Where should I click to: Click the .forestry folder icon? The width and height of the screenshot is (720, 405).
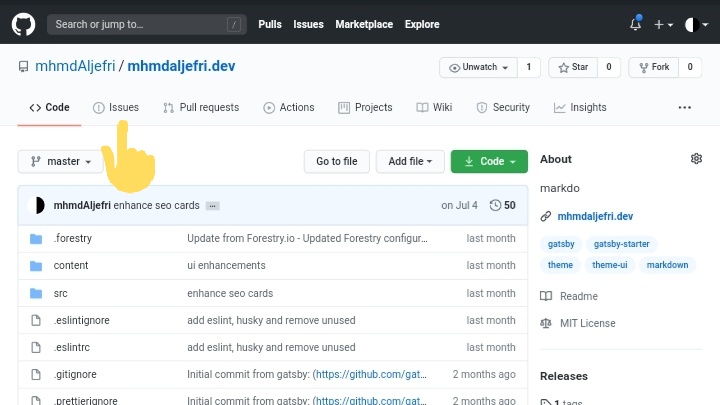tap(36, 239)
